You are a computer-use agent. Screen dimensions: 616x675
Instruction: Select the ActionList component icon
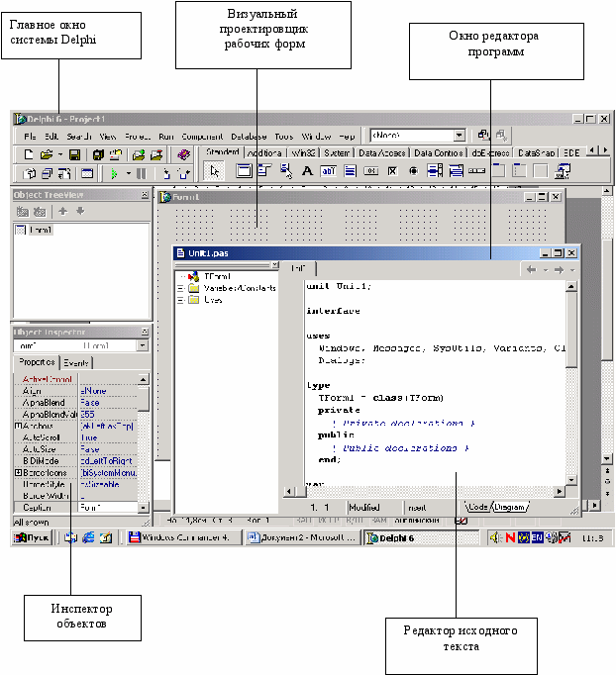(x=563, y=171)
